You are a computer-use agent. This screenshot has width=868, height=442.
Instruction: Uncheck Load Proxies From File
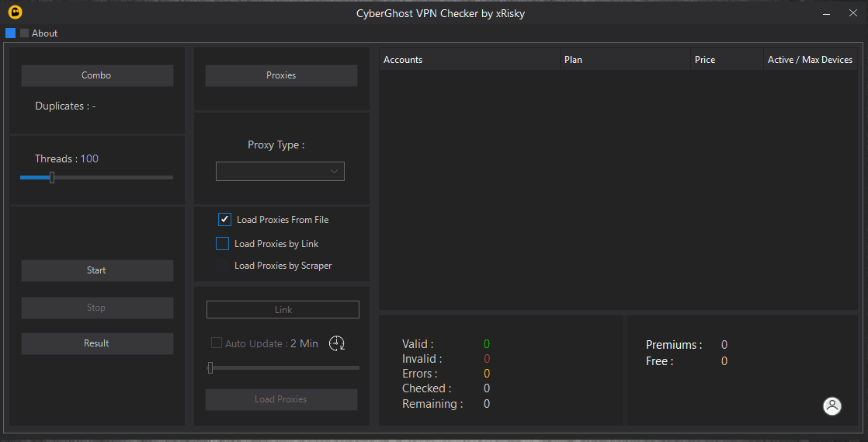coord(225,220)
